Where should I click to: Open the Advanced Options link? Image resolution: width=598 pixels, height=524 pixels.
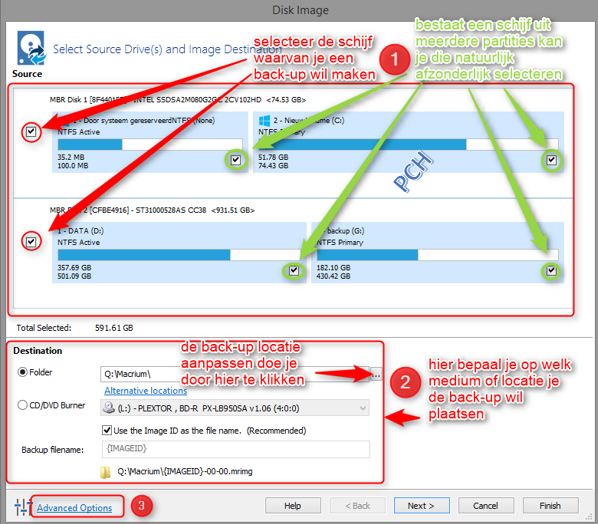(74, 508)
